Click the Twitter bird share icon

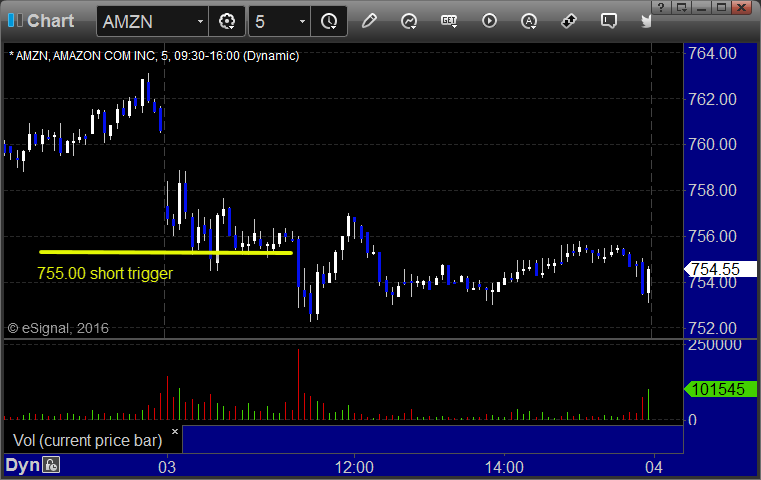coord(646,21)
